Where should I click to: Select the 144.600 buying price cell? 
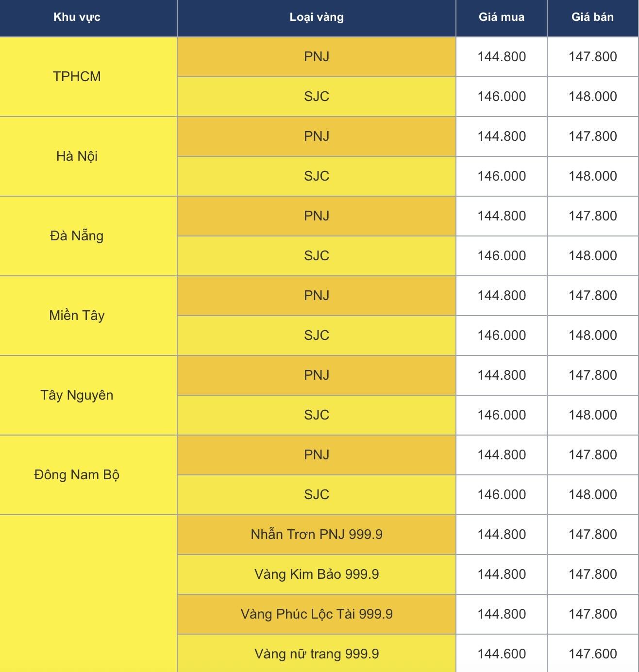click(502, 654)
